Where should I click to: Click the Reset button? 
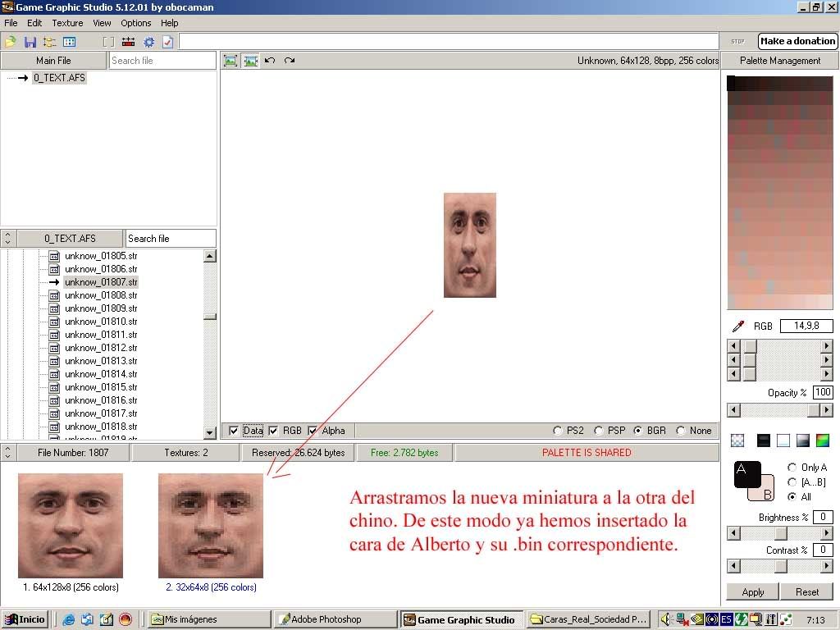807,592
